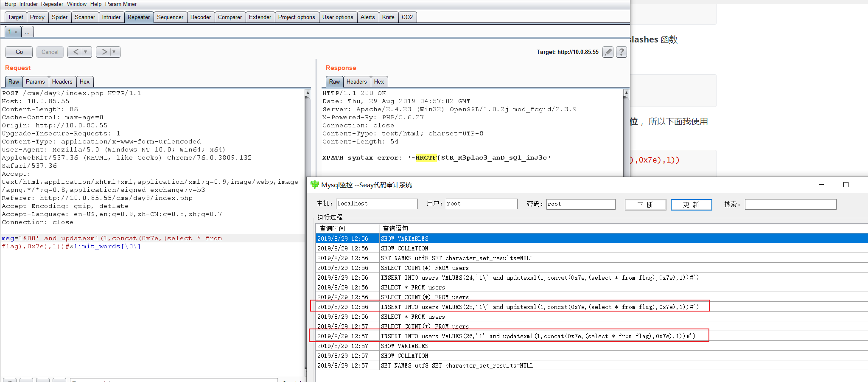Click the Seay Mysql monitor window icon
Image resolution: width=868 pixels, height=382 pixels.
[314, 185]
